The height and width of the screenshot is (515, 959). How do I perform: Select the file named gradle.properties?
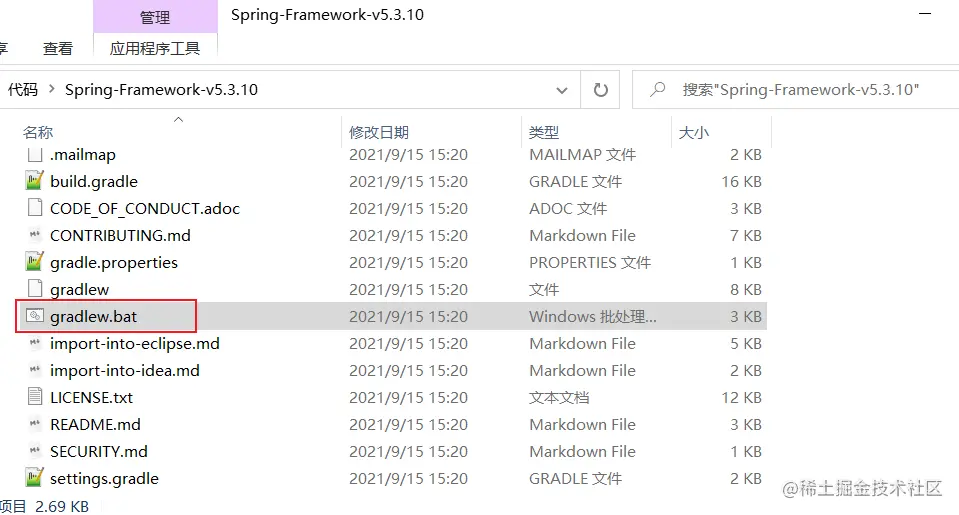click(x=114, y=262)
